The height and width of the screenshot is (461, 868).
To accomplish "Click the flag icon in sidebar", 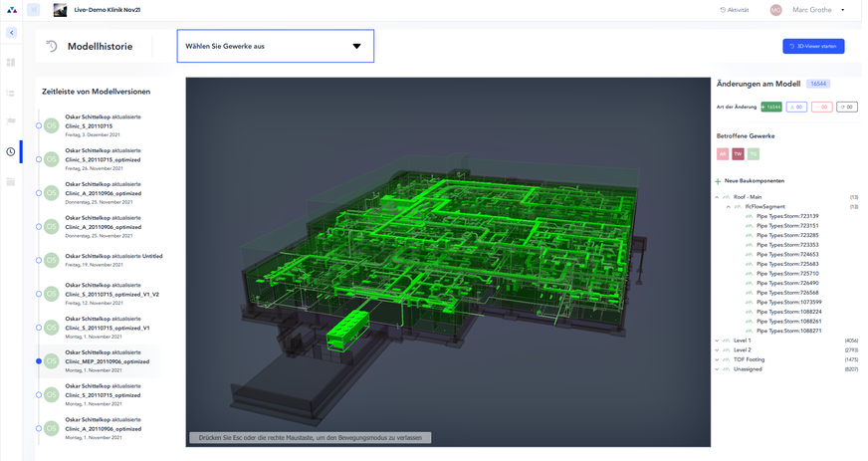I will [x=11, y=121].
